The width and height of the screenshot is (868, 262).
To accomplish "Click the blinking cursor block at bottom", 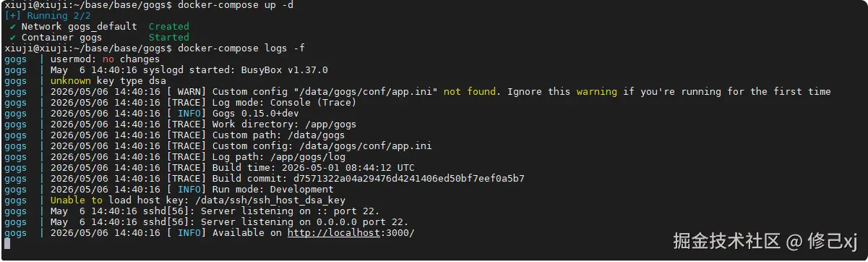I will click(7, 245).
